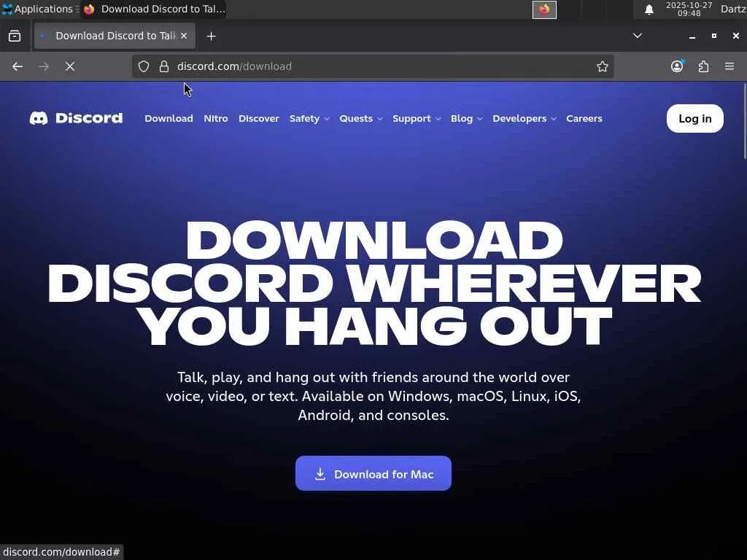This screenshot has width=747, height=560.
Task: Stop page loading with the X button
Action: coord(70,66)
